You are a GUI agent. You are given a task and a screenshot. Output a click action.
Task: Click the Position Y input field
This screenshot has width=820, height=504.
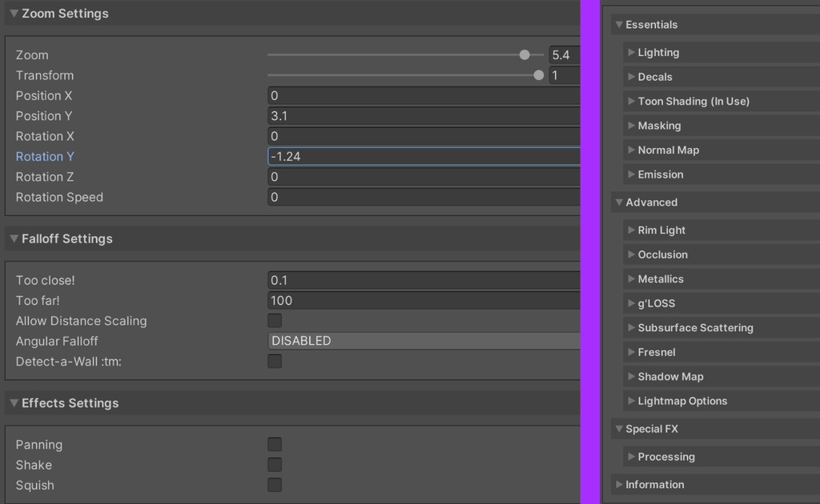click(424, 116)
